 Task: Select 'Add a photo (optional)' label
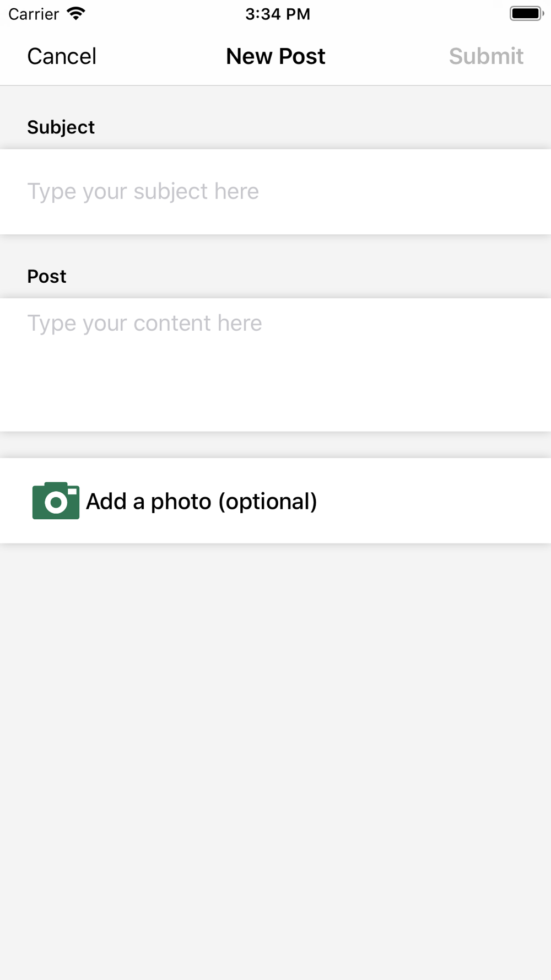(202, 502)
